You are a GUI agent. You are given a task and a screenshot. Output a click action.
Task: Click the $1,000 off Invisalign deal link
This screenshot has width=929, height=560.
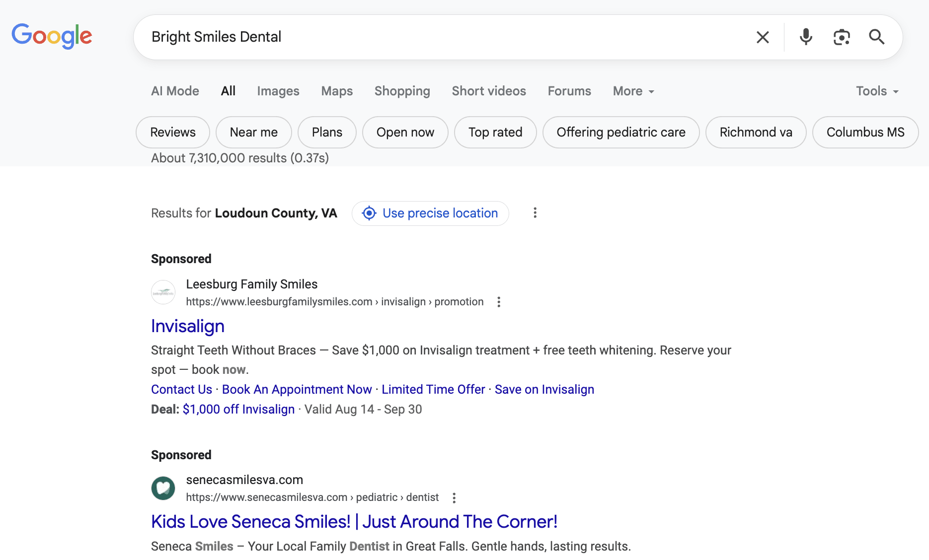[238, 410]
